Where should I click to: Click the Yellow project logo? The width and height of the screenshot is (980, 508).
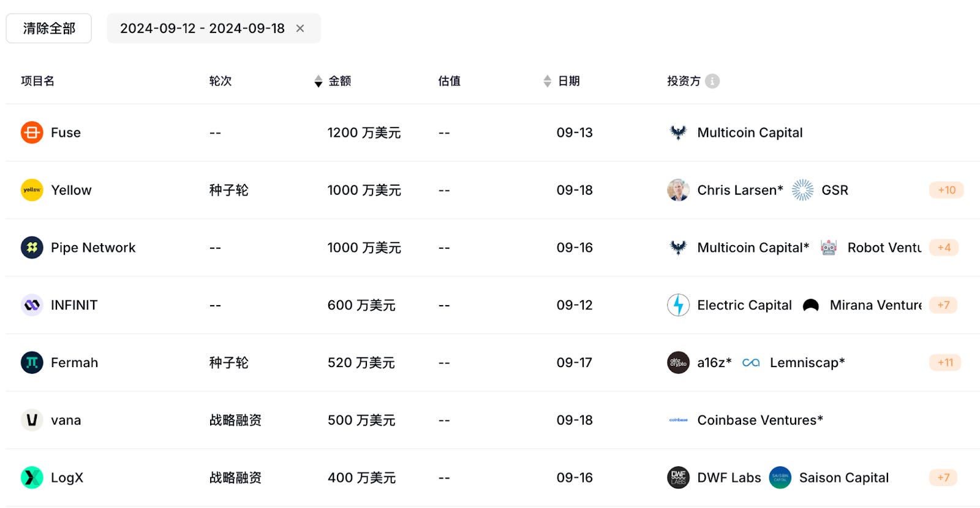coord(32,190)
